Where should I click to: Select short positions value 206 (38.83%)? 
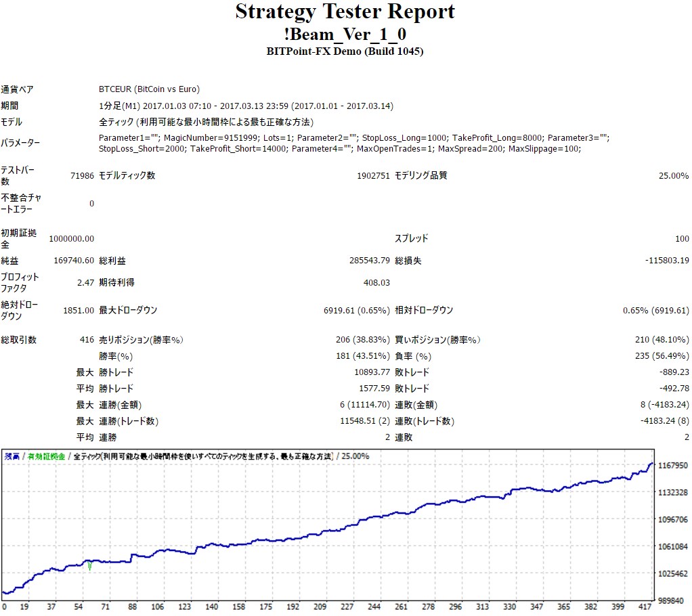tap(363, 340)
